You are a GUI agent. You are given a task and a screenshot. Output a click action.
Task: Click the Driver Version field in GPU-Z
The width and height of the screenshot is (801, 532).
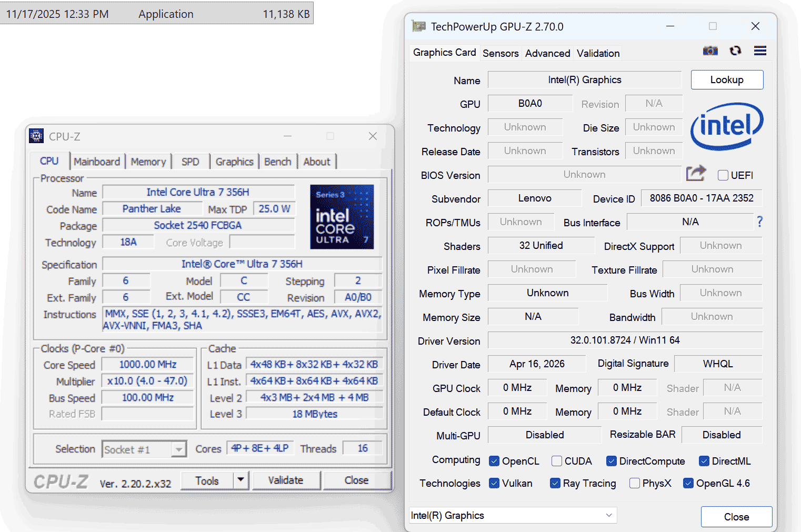625,340
